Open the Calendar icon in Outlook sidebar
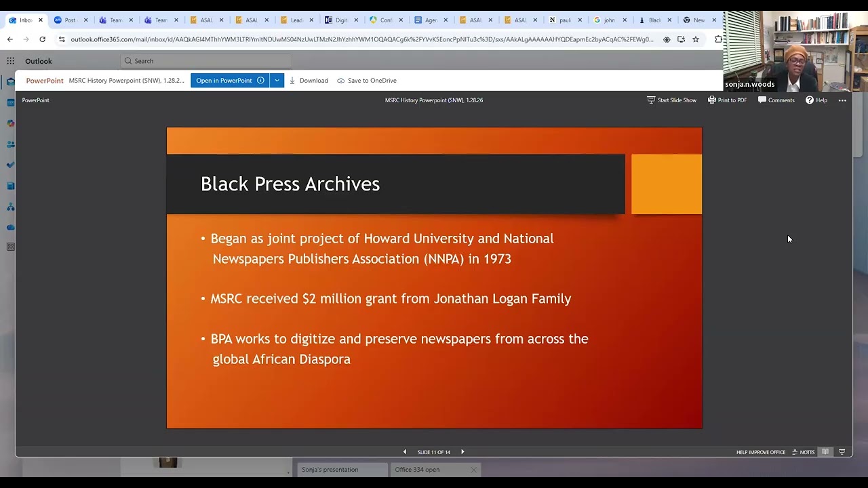The height and width of the screenshot is (488, 868). point(11,102)
